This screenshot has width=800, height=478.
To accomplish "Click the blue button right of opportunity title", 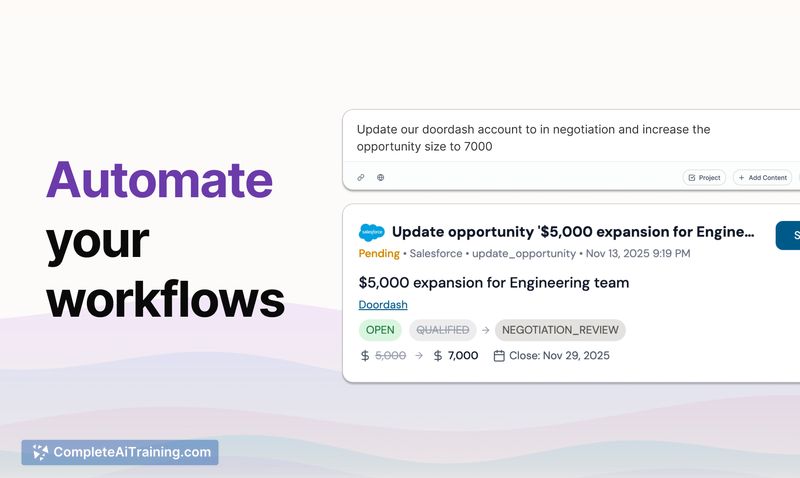I will 788,235.
